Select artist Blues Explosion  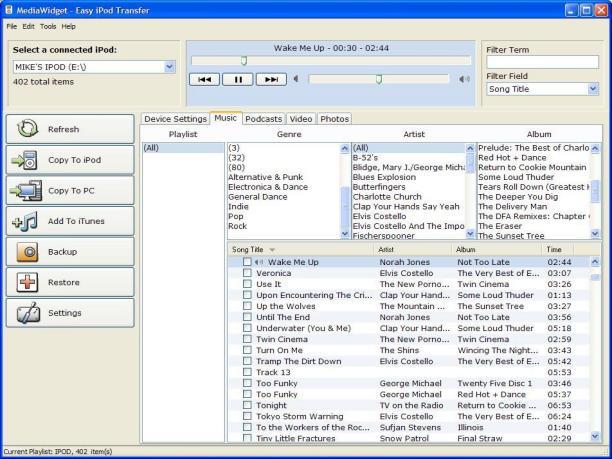click(384, 177)
